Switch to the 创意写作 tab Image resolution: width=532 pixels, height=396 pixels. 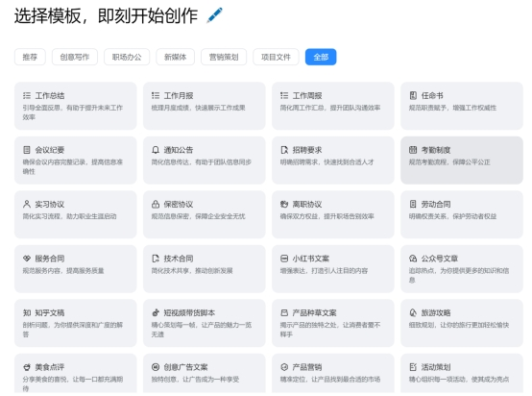pos(75,57)
